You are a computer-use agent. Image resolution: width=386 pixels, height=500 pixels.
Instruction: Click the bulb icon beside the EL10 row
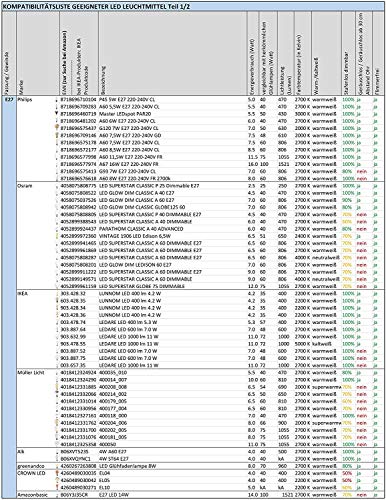56,487
